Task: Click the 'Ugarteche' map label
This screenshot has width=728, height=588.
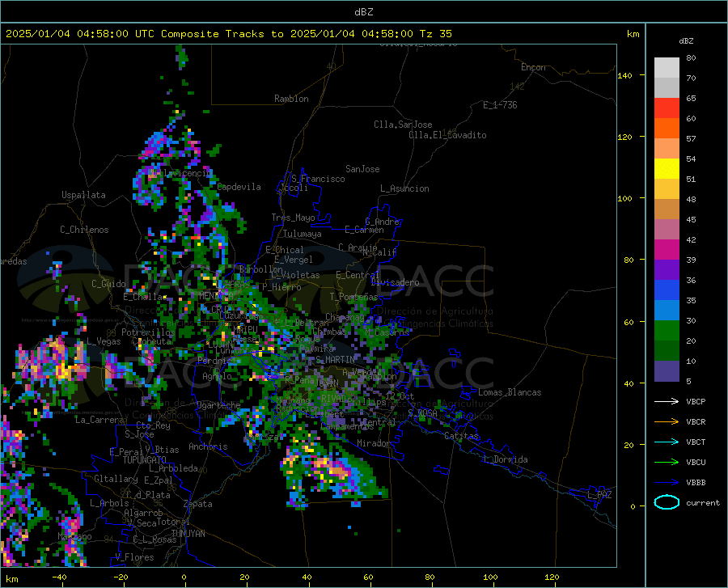Action: pyautogui.click(x=218, y=405)
